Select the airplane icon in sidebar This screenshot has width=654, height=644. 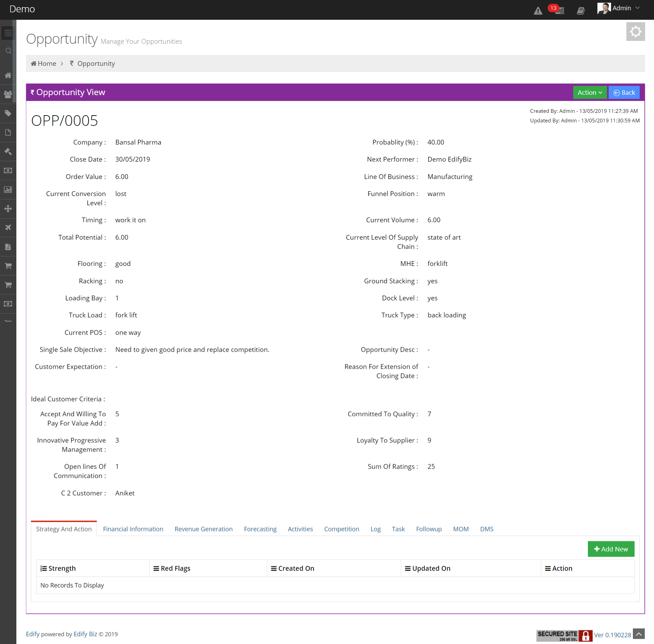[x=8, y=227]
